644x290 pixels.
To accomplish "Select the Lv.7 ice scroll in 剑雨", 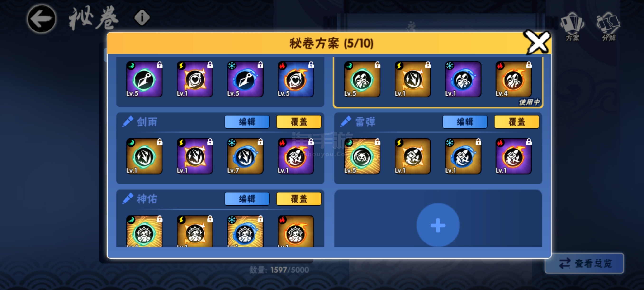I will pyautogui.click(x=245, y=156).
